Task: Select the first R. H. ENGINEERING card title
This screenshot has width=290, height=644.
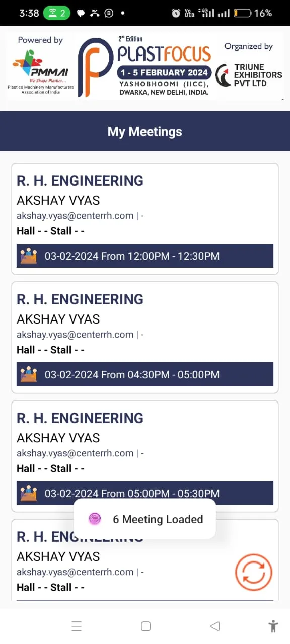Action: tap(80, 180)
